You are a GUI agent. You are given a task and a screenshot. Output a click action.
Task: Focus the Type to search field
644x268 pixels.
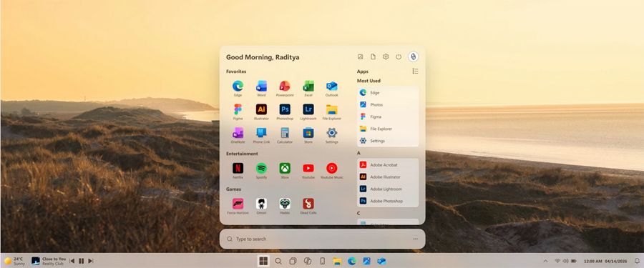pyautogui.click(x=323, y=239)
